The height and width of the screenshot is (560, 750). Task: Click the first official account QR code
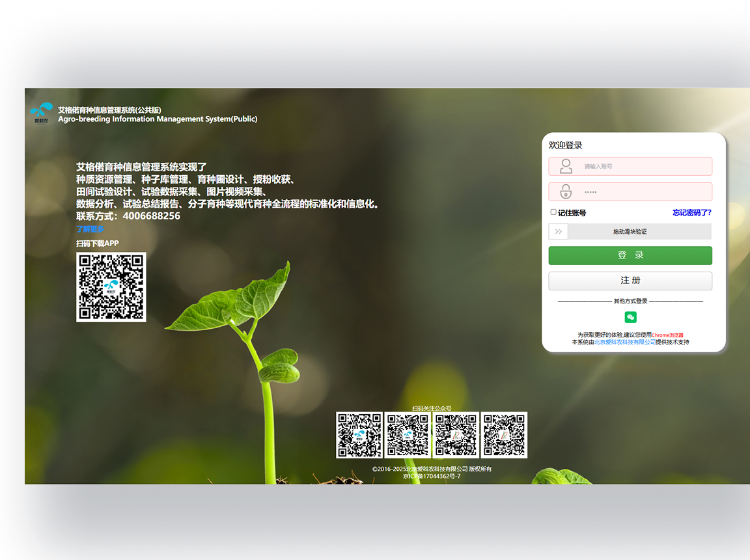[x=359, y=434]
